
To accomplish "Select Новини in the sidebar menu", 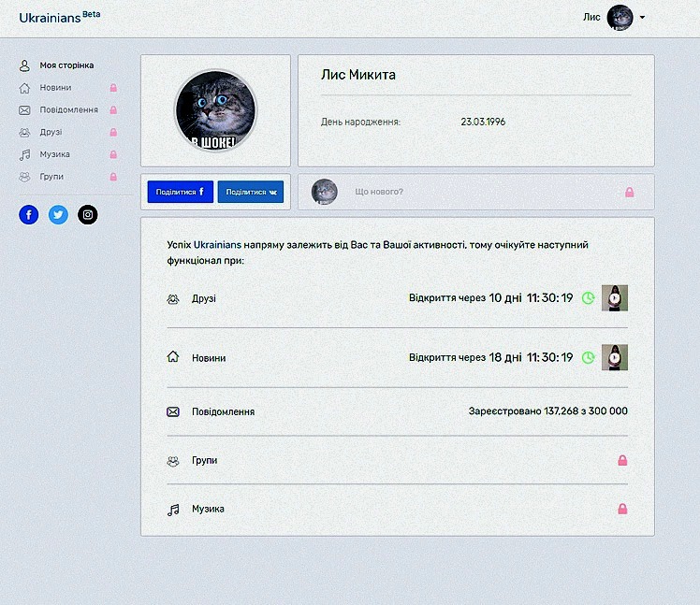I will (55, 88).
